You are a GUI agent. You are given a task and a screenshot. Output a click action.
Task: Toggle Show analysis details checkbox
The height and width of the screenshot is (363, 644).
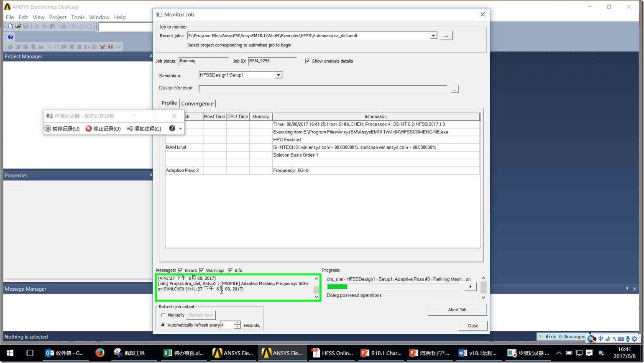tap(307, 61)
